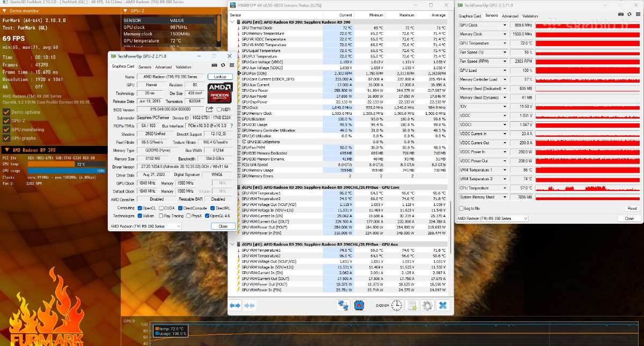Click camera screenshot icon in GPU-Z Sensors window
The width and height of the screenshot is (644, 346).
click(x=621, y=14)
